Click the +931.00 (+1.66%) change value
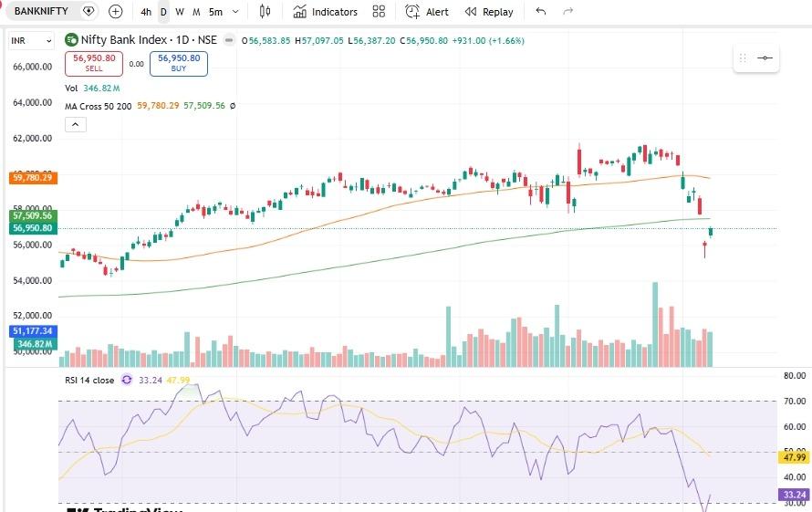 point(488,40)
